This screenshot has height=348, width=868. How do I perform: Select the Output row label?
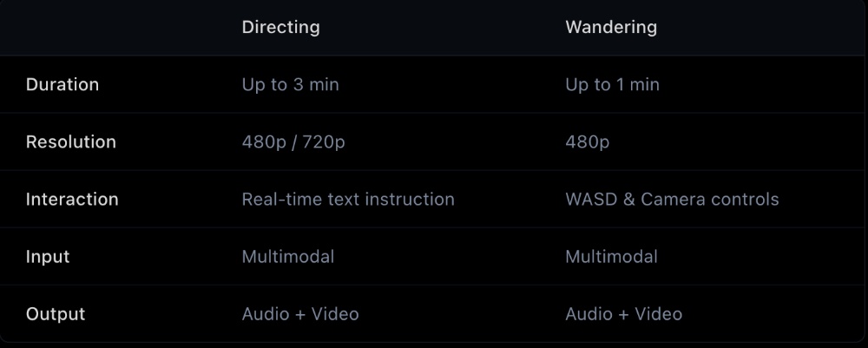pos(56,313)
